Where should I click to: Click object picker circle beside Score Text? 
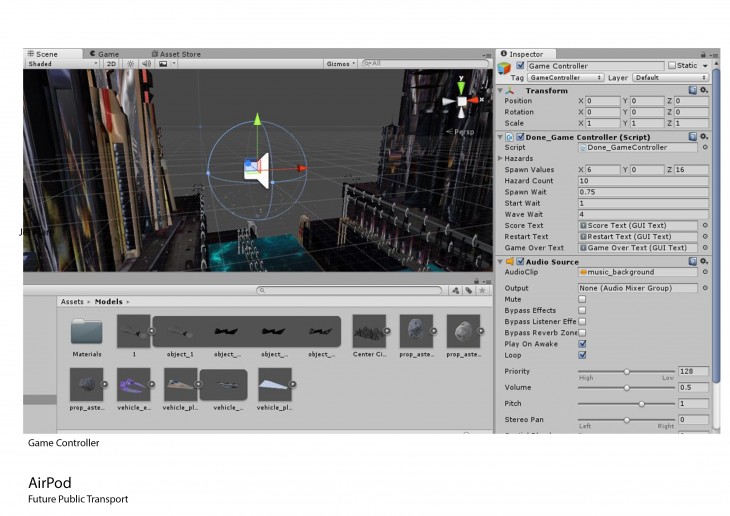point(705,225)
